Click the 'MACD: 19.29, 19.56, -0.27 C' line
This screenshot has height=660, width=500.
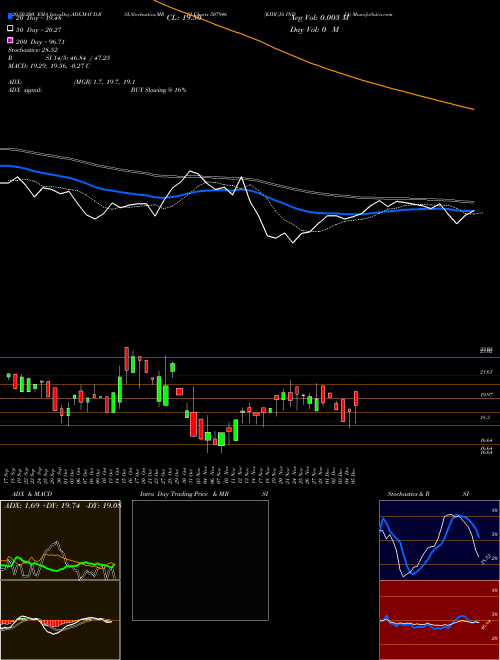[49, 66]
